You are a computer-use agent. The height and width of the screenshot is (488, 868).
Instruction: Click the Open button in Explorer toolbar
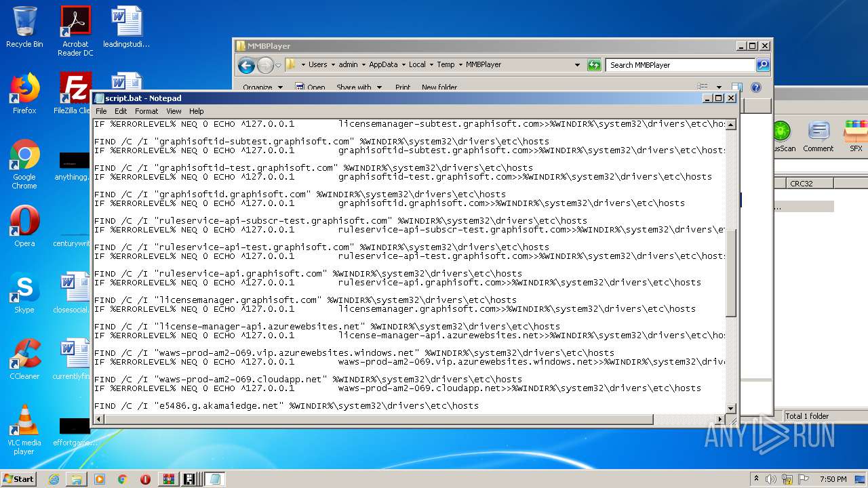pyautogui.click(x=311, y=87)
